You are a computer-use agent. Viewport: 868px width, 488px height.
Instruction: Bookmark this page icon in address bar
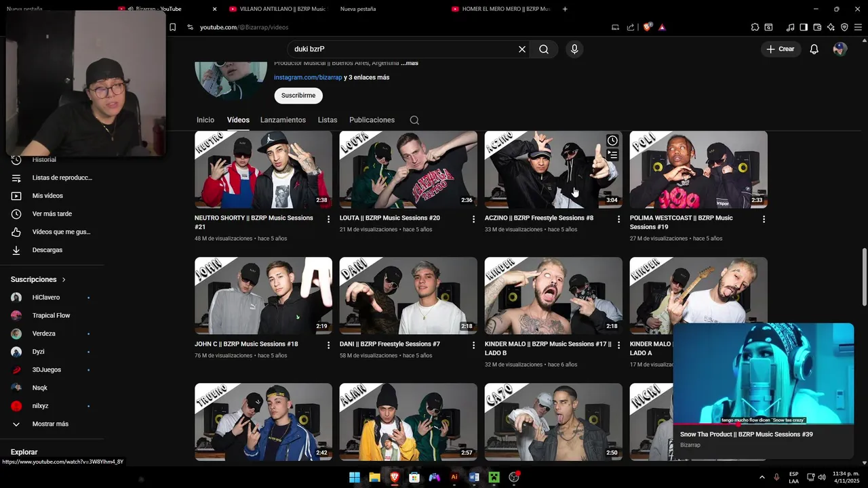tap(172, 27)
